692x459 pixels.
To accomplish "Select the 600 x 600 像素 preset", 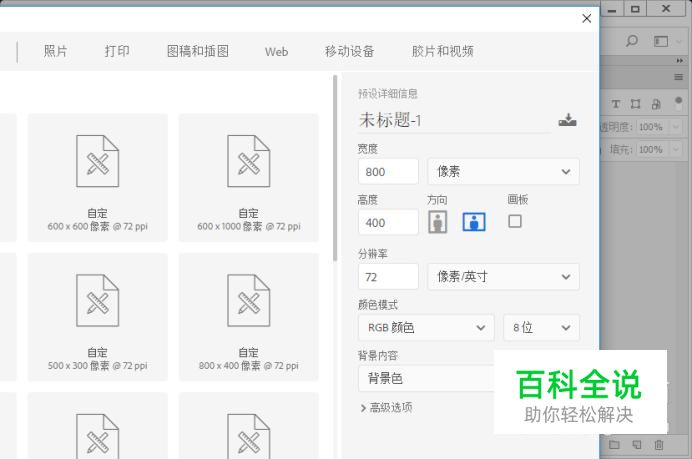I will click(x=98, y=177).
